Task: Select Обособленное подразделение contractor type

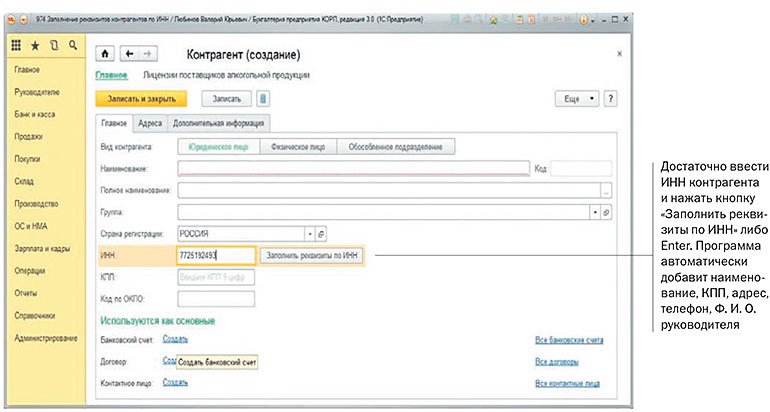Action: [393, 147]
